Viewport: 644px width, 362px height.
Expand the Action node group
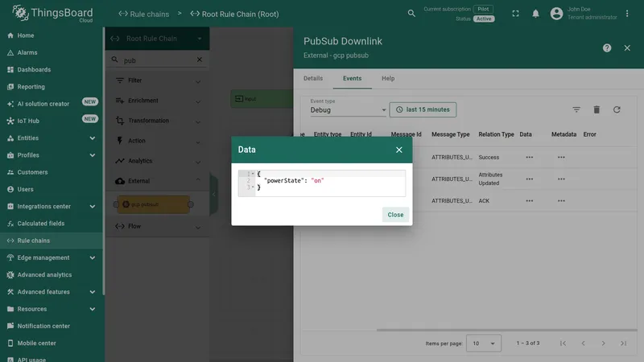[x=158, y=141]
